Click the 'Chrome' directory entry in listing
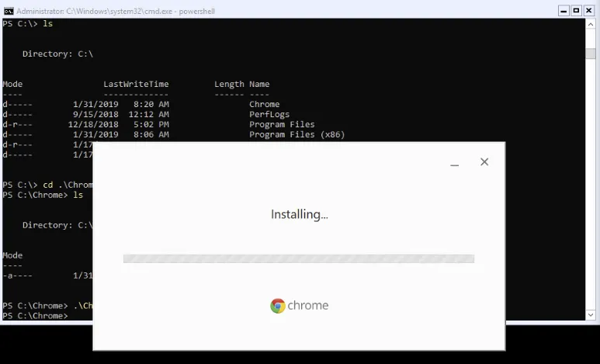Screen dimensions: 600x364 click(x=265, y=104)
